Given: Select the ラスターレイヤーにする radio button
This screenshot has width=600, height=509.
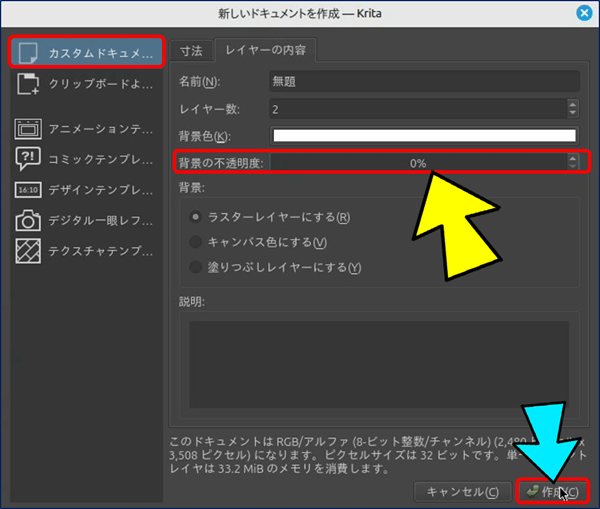Looking at the screenshot, I should 197,217.
